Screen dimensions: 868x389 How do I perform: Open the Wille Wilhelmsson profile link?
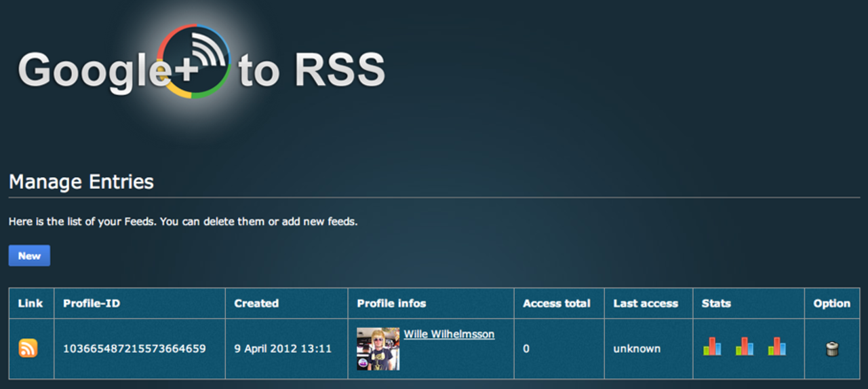(449, 334)
